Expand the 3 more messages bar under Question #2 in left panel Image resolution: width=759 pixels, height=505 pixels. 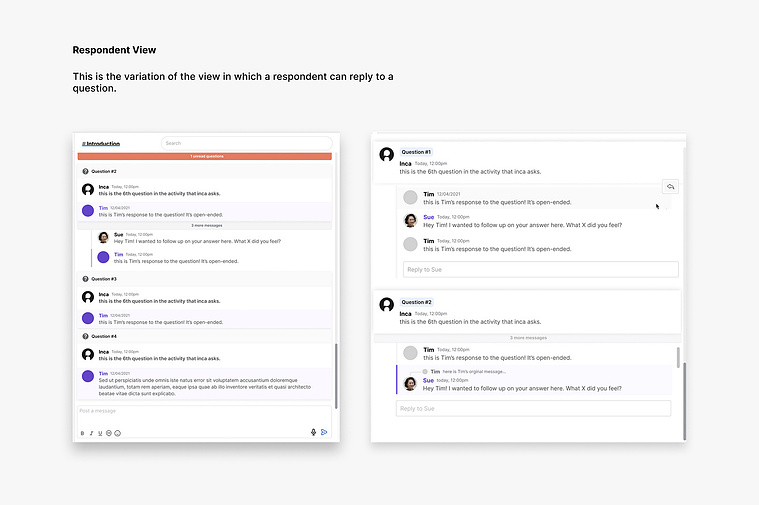[x=205, y=226]
